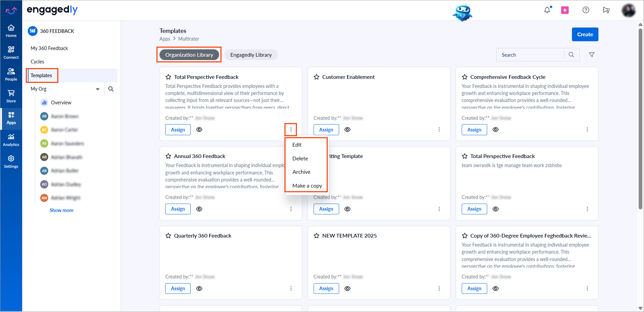Open the help question mark icon
The height and width of the screenshot is (312, 644).
[586, 10]
